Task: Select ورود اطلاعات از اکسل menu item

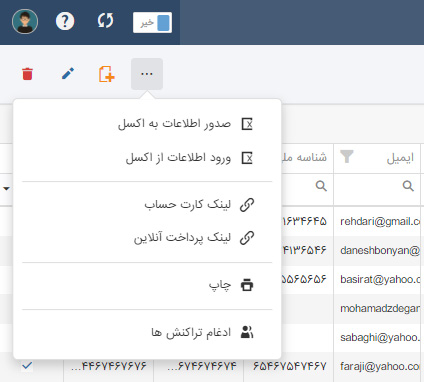Action: (x=147, y=158)
